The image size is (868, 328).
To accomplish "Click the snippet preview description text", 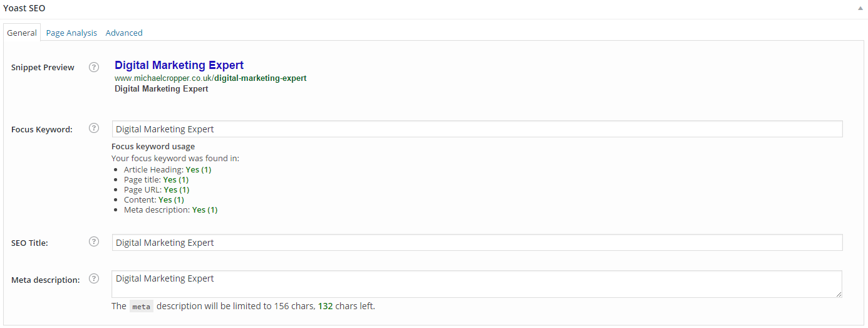I will pyautogui.click(x=162, y=89).
